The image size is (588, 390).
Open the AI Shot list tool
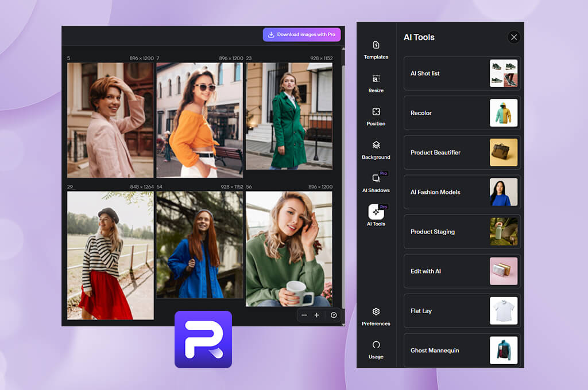pyautogui.click(x=462, y=73)
